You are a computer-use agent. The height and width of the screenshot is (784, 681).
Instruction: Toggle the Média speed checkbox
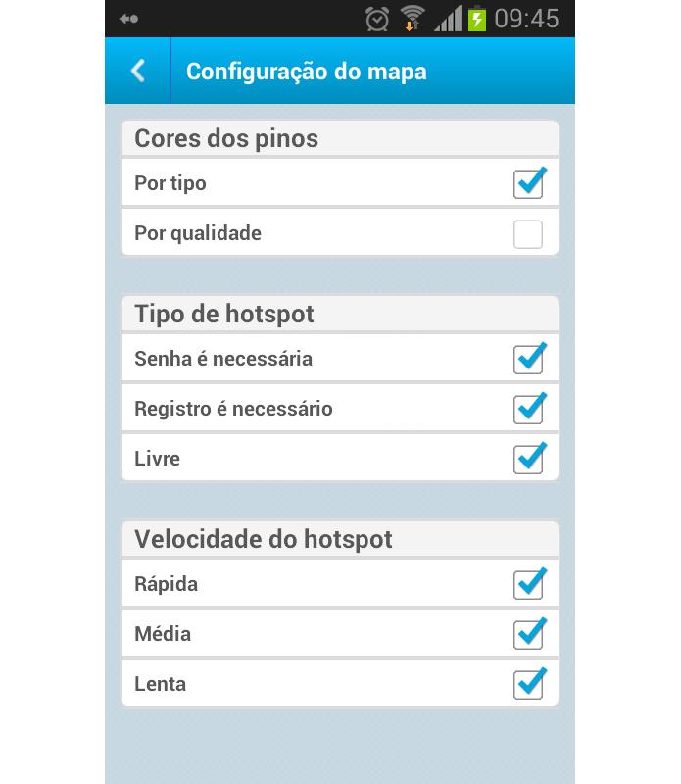(x=528, y=634)
